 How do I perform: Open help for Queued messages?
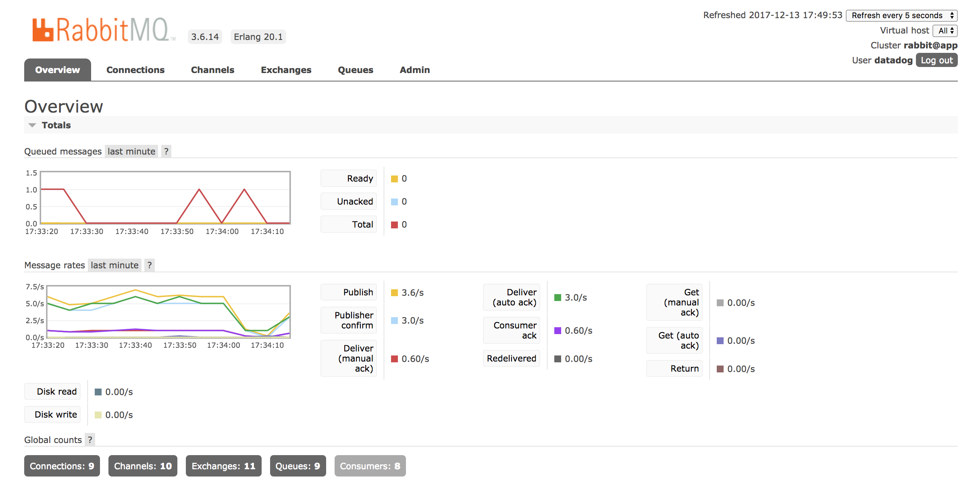166,151
